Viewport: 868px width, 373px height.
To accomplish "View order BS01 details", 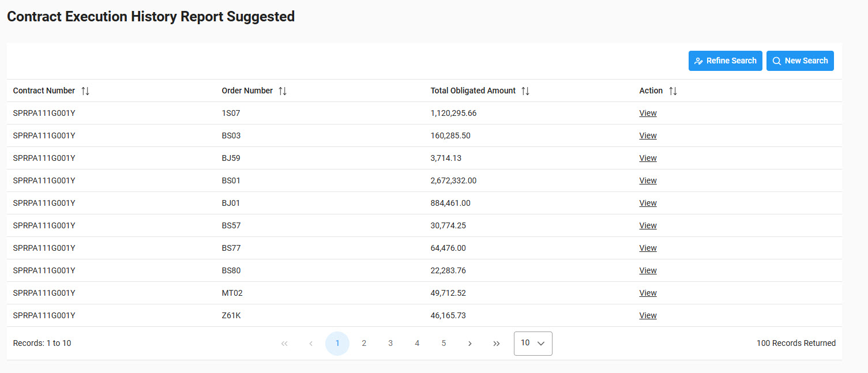I will click(x=648, y=181).
